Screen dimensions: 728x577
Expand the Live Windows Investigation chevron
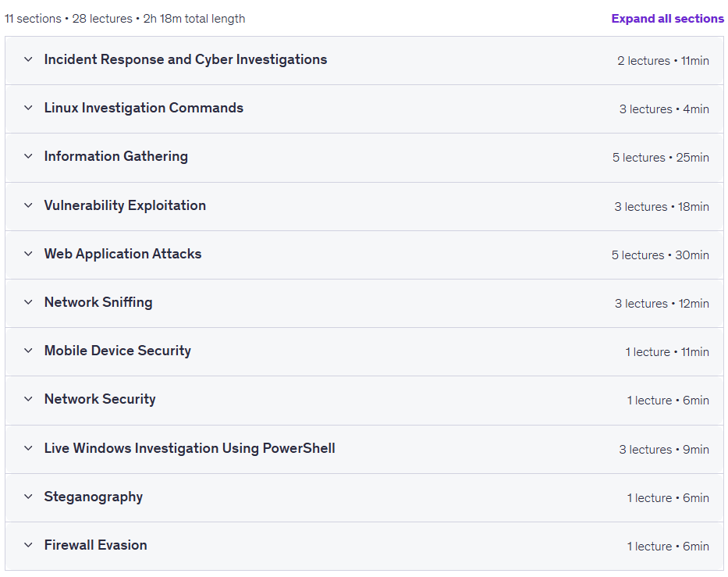tap(28, 448)
